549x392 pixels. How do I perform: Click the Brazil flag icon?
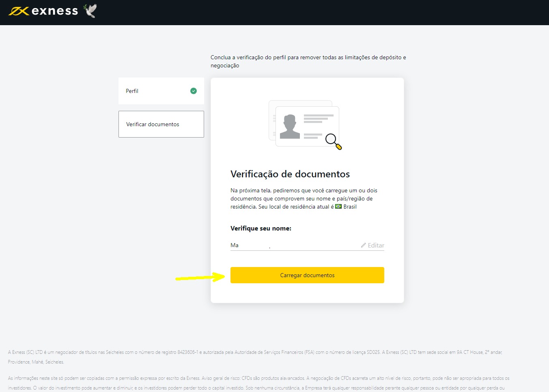tap(338, 207)
